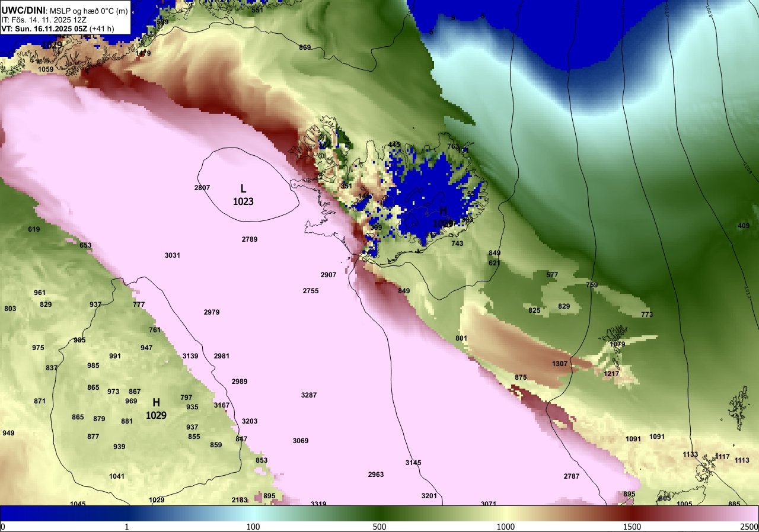Click the value 875
The height and width of the screenshot is (532, 759).
click(x=521, y=377)
